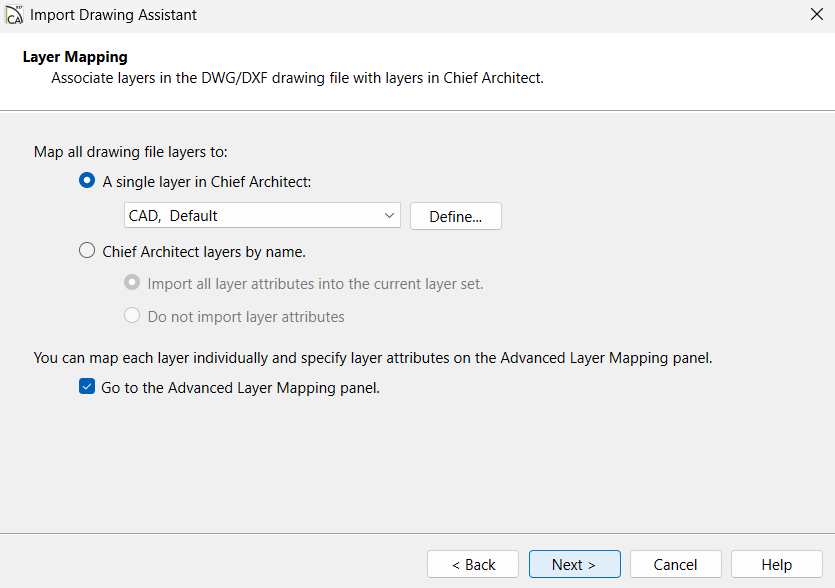835x588 pixels.
Task: Select 'A single layer in Chief Architect' radio
Action: click(87, 181)
